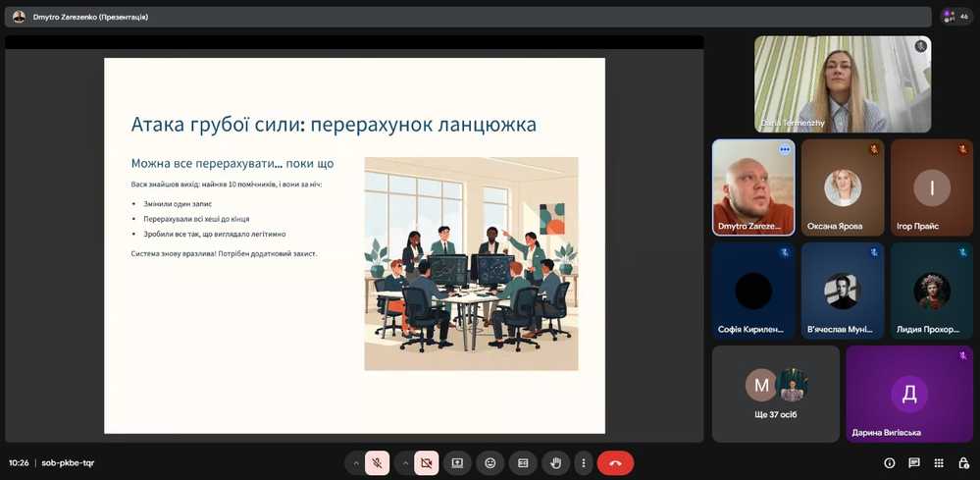980x480 pixels.
Task: Toggle closed captions button
Action: 523,462
